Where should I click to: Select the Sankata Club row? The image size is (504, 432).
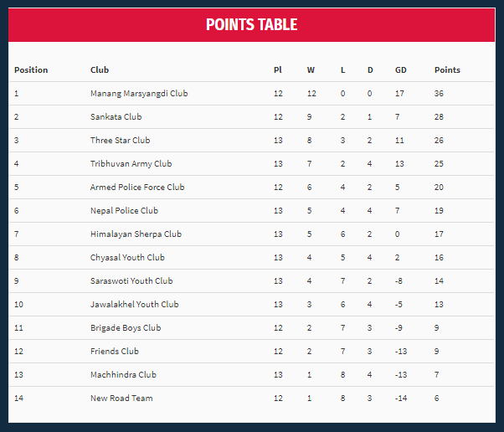tap(252, 116)
